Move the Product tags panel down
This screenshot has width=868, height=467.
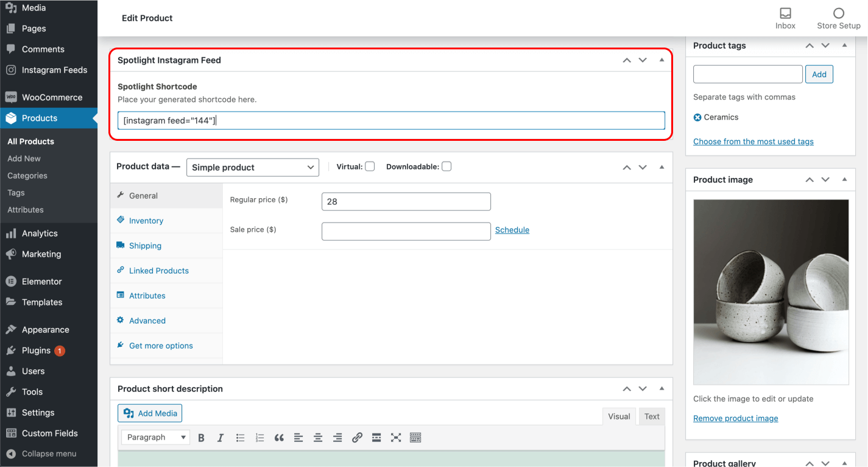coord(825,46)
